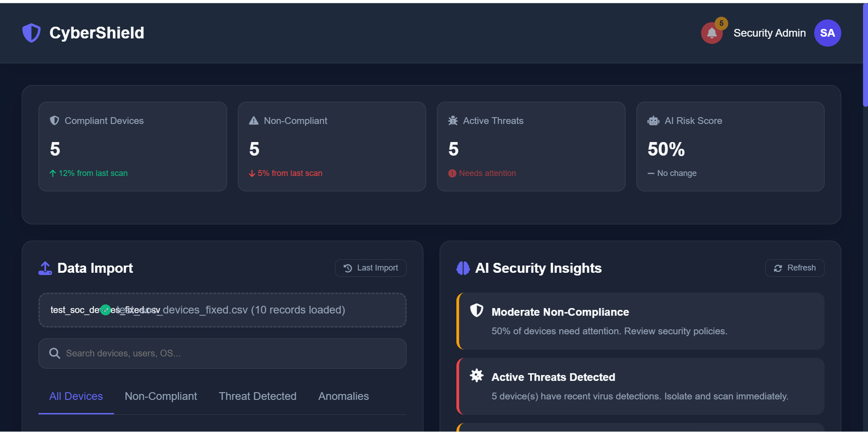Click the "No change" status text

(x=677, y=173)
